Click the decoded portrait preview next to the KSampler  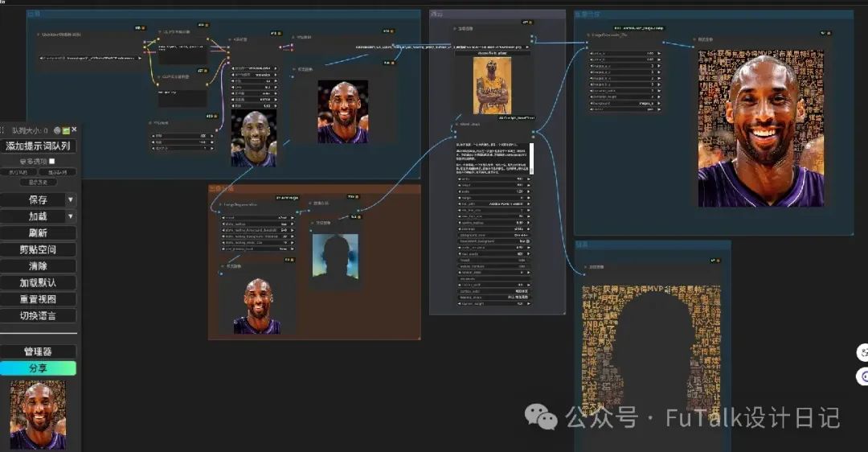click(x=342, y=112)
